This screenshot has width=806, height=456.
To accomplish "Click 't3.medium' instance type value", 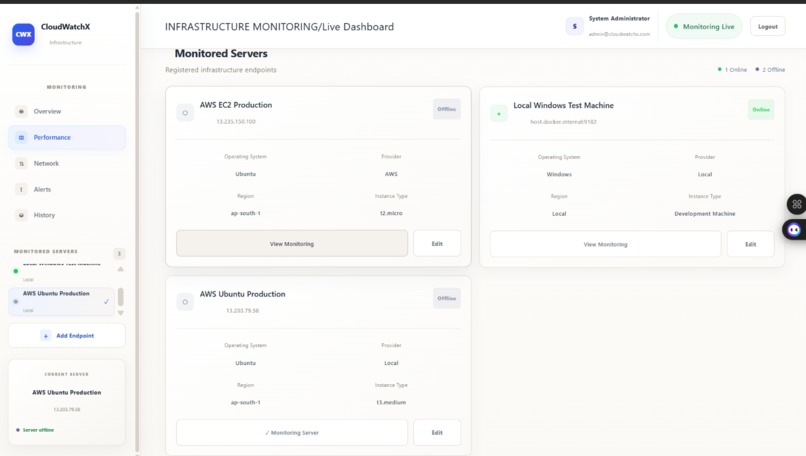I will coord(391,402).
